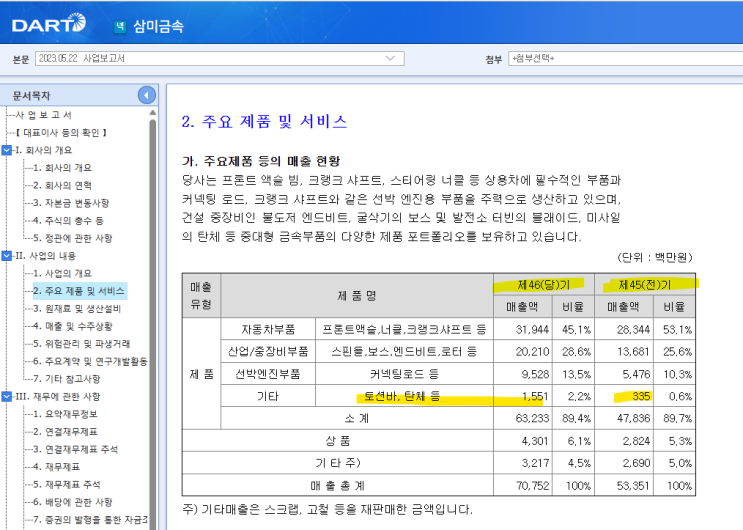Open 1. 회사의 개요 sub-item
This screenshot has height=530, width=743.
tap(63, 168)
